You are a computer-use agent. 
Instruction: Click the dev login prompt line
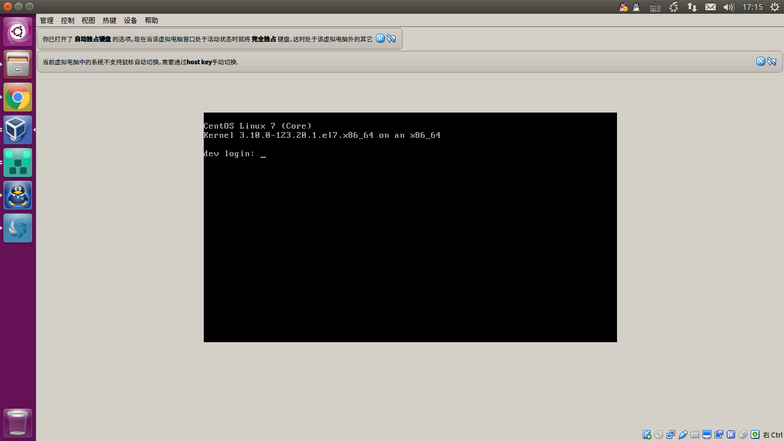[x=234, y=154]
